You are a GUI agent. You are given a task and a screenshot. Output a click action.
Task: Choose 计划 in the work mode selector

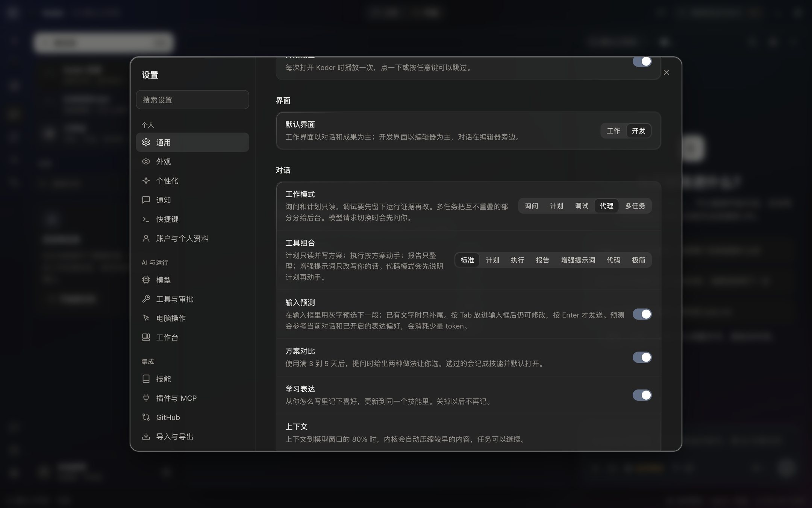556,206
